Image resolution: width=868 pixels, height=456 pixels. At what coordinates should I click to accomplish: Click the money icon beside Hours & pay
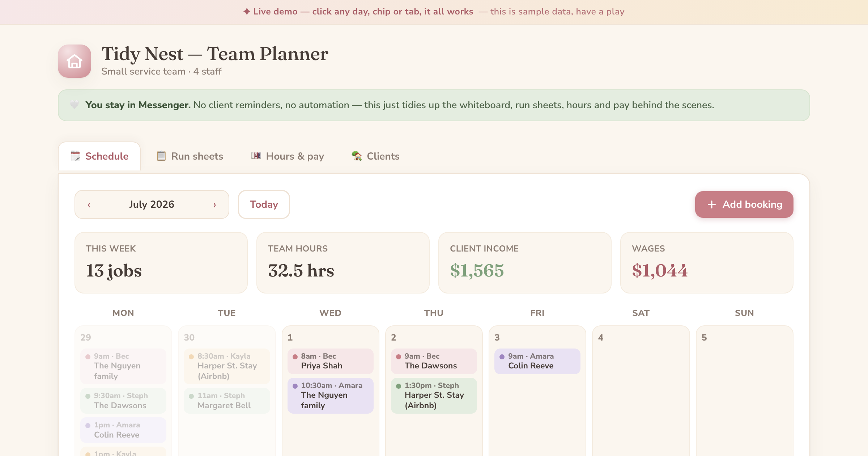[x=256, y=156]
